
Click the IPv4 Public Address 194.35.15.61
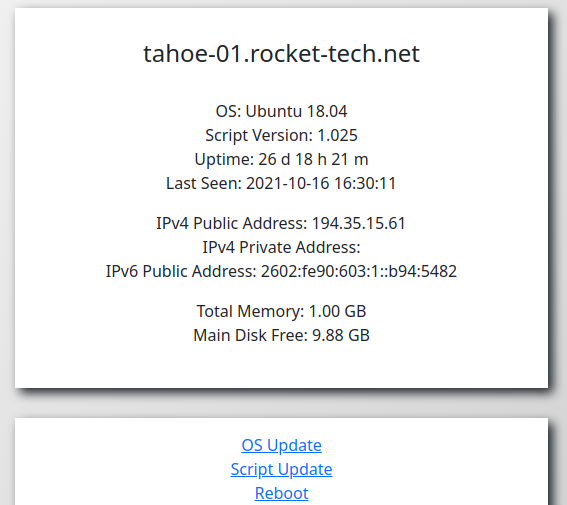tap(281, 223)
